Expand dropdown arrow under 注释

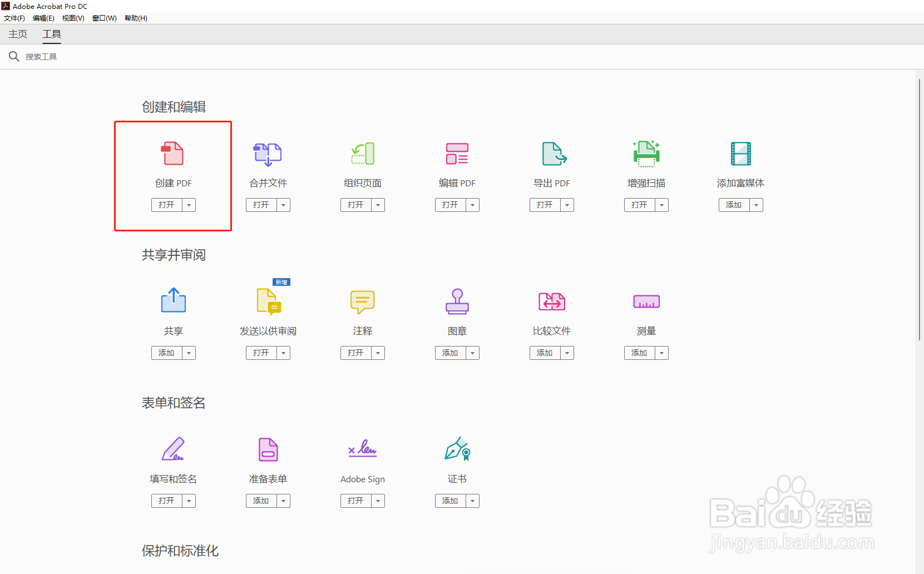tap(378, 353)
